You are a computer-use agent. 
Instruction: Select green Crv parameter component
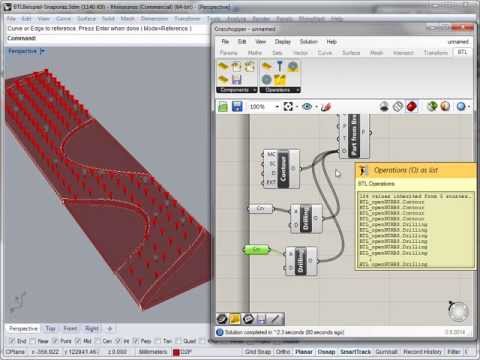point(256,250)
